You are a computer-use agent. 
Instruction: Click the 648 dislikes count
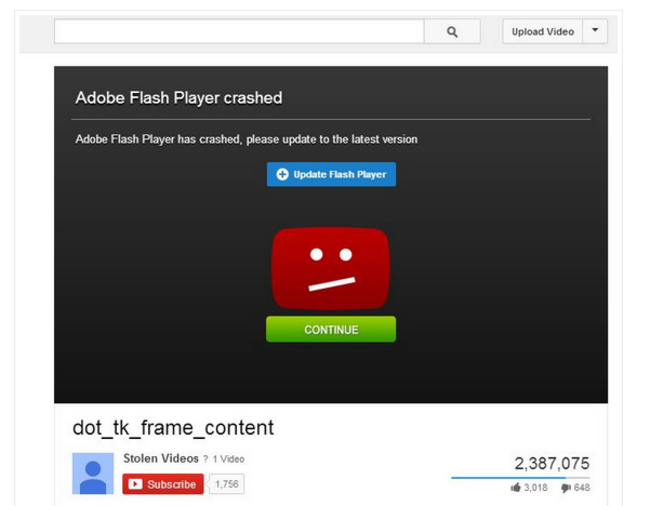582,487
